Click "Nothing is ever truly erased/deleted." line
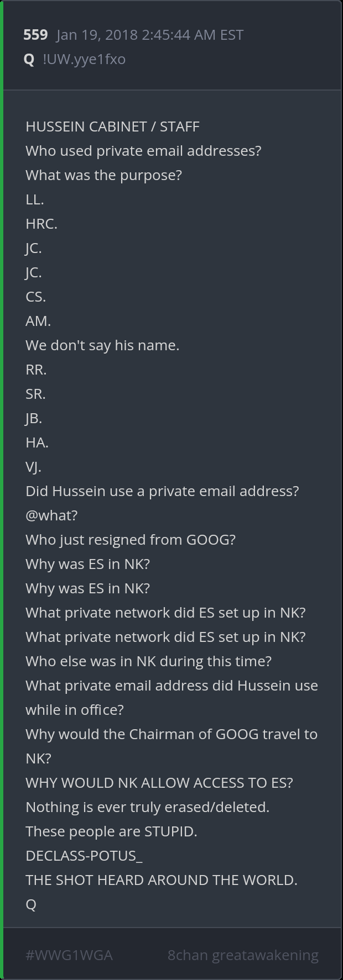The image size is (343, 980). coord(147,807)
